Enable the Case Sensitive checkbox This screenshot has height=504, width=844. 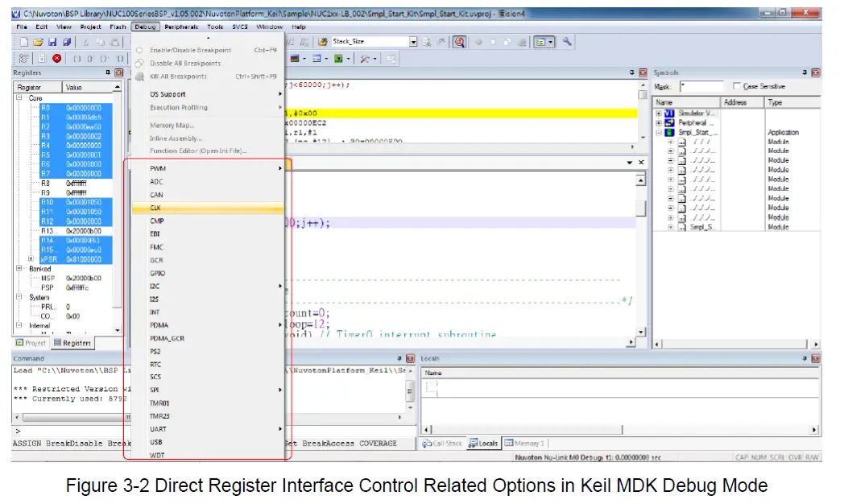click(x=738, y=86)
